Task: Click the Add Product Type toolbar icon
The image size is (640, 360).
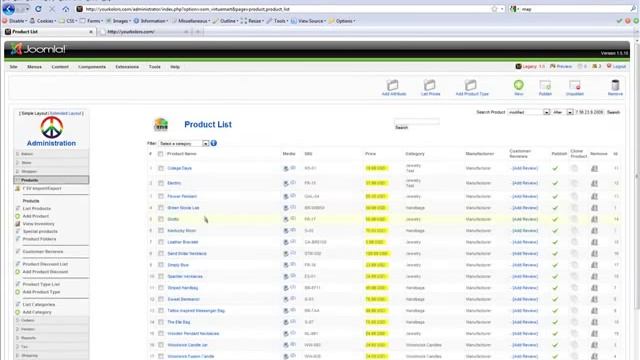Action: pos(471,85)
